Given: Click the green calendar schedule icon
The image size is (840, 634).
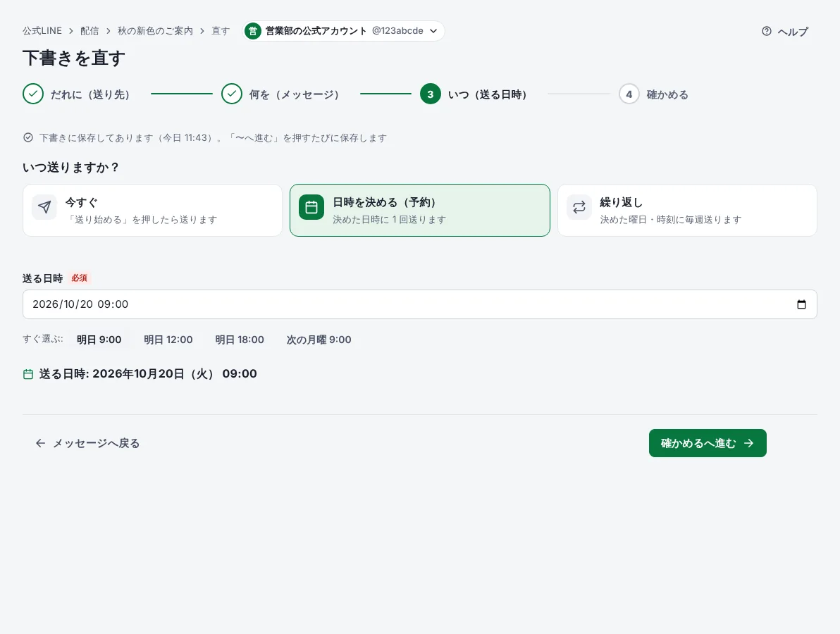Looking at the screenshot, I should 311,207.
